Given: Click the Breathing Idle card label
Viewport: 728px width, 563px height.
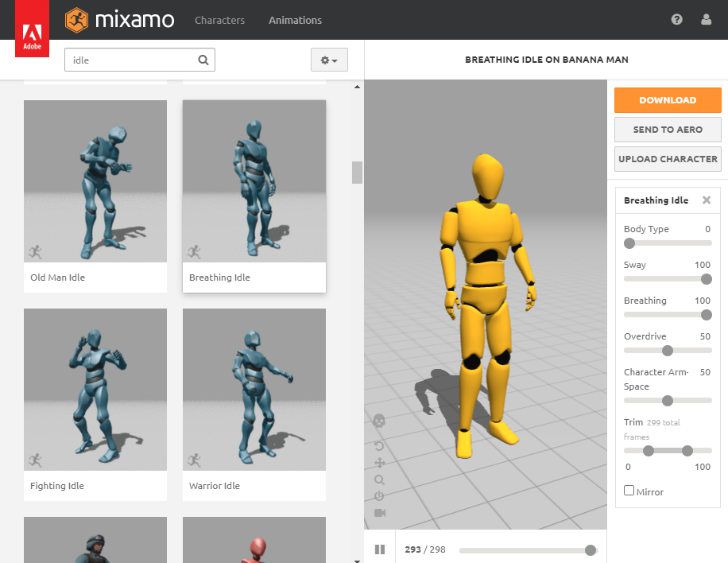Looking at the screenshot, I should (219, 278).
